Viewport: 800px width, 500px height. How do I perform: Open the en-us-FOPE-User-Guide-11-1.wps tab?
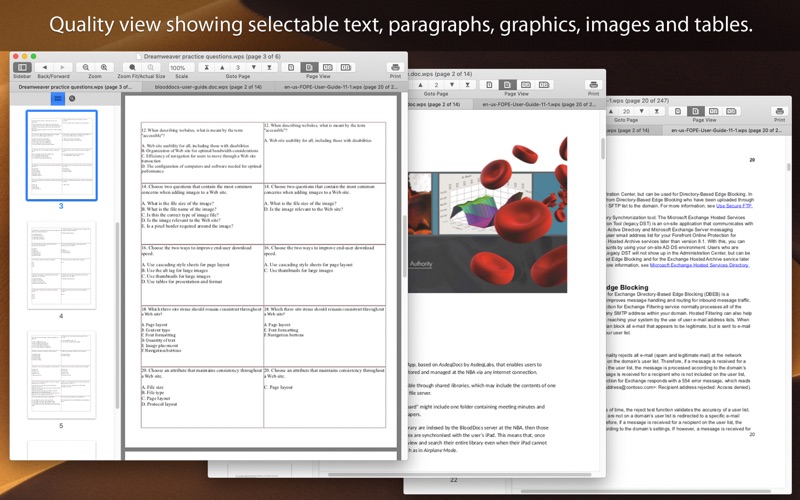point(338,87)
